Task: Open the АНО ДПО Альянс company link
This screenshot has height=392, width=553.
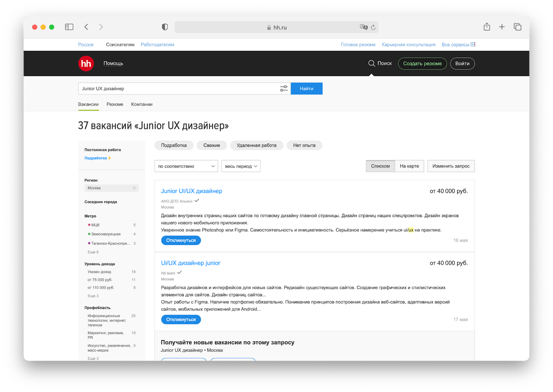Action: tap(177, 201)
